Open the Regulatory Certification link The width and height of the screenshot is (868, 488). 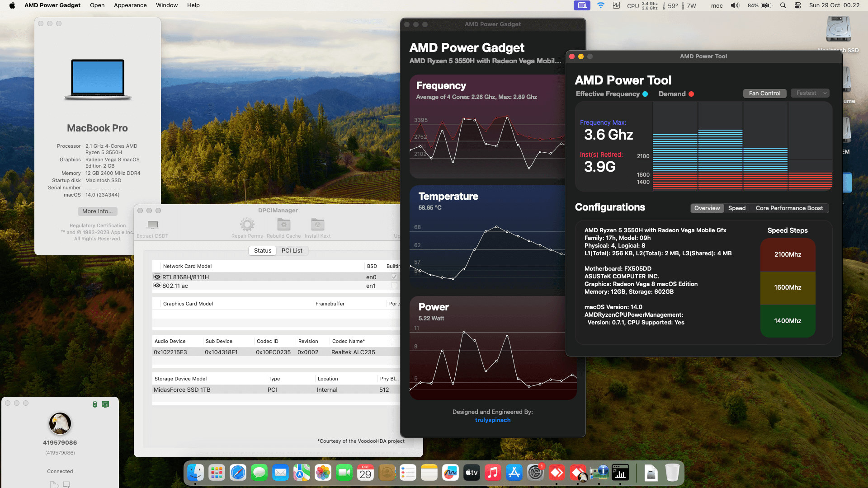tap(98, 225)
